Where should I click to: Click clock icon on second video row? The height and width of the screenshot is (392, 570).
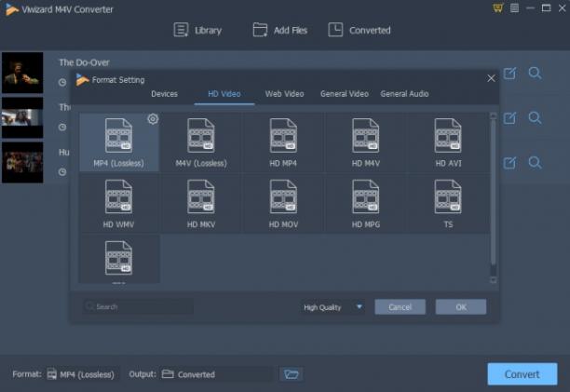pyautogui.click(x=62, y=128)
